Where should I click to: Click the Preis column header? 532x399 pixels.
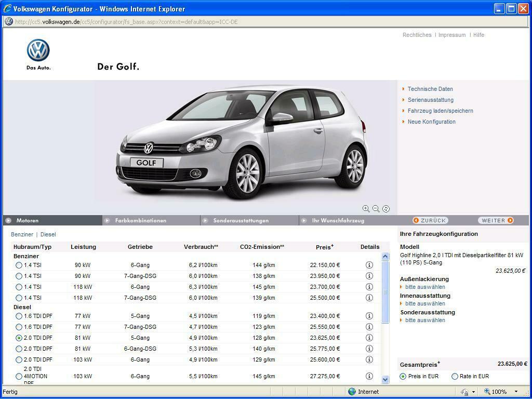tap(324, 247)
